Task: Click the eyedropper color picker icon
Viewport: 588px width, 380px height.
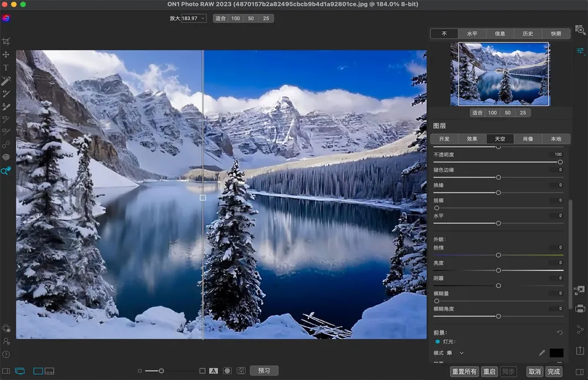Action: pyautogui.click(x=542, y=353)
